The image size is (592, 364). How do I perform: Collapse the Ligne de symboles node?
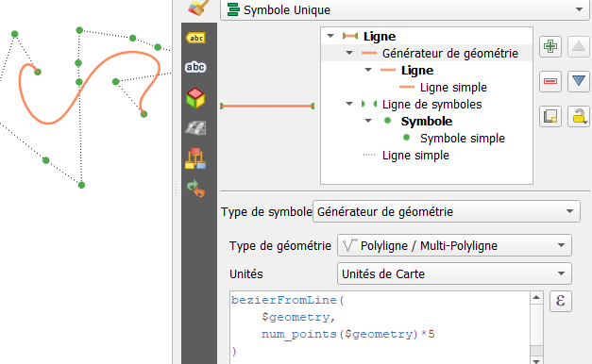pyautogui.click(x=349, y=104)
